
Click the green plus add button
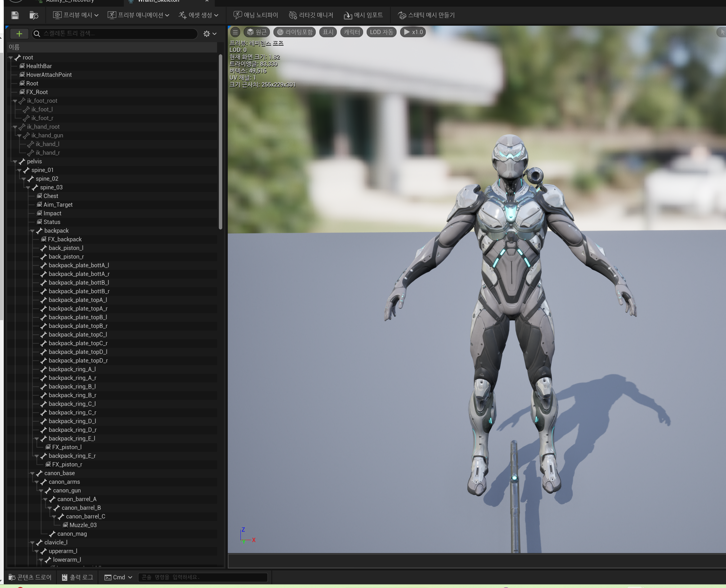coord(19,33)
